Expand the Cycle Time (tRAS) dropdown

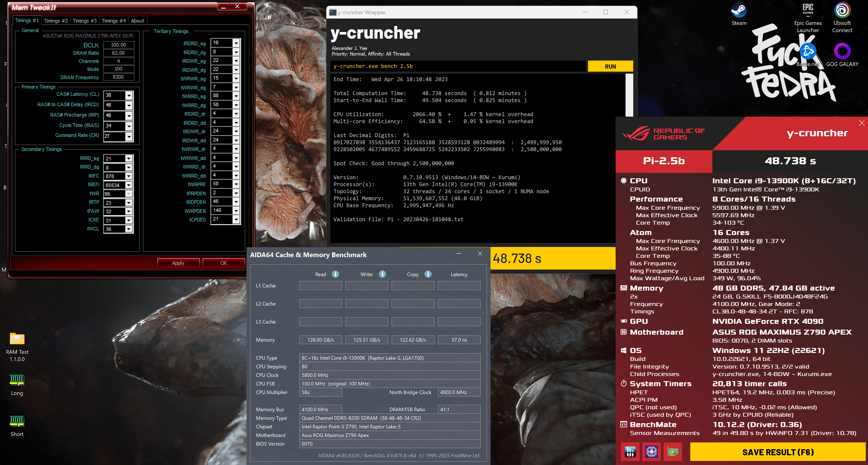click(x=129, y=126)
